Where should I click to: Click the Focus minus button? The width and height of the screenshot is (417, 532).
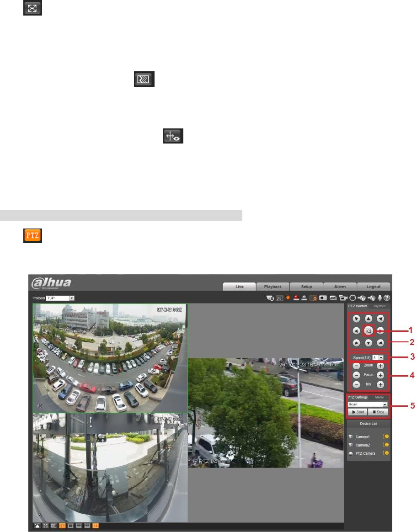coord(356,375)
